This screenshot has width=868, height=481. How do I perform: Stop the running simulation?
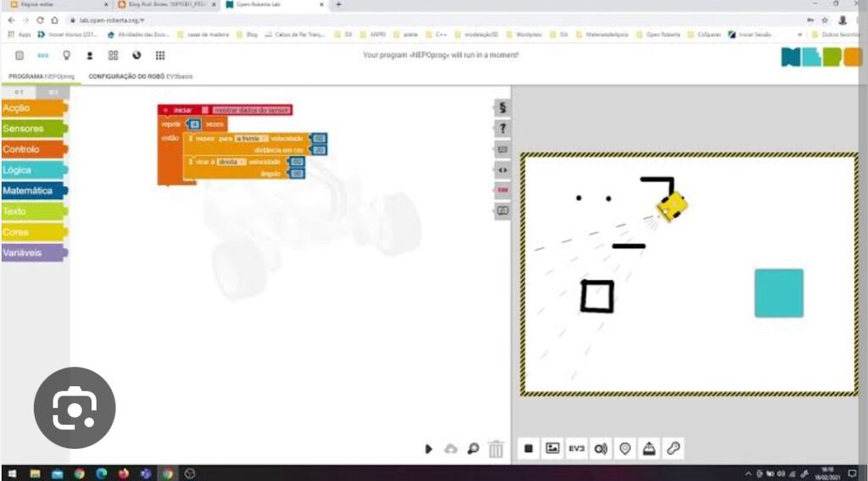click(528, 448)
